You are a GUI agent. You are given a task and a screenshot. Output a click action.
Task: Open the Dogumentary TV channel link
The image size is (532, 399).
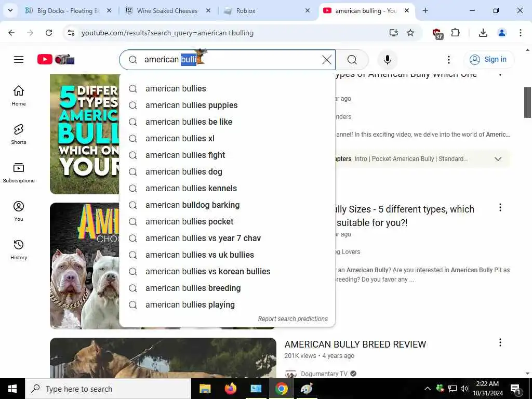pos(324,374)
